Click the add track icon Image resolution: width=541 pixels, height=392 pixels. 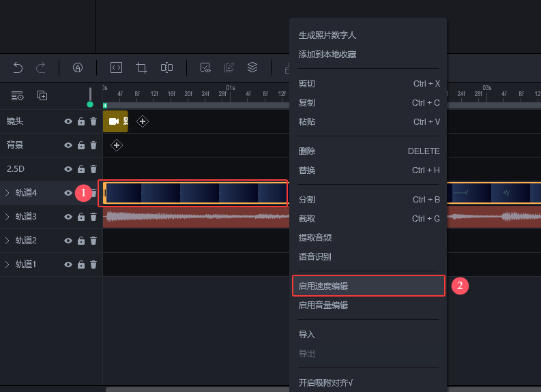[x=42, y=95]
